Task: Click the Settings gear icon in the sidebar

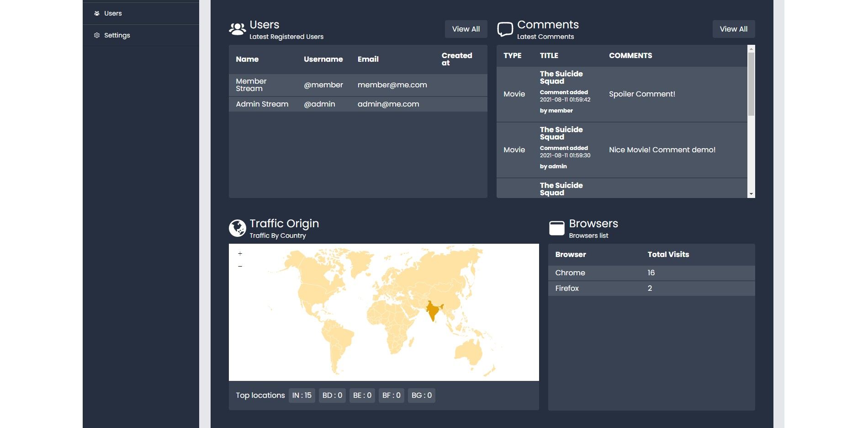Action: [x=97, y=35]
